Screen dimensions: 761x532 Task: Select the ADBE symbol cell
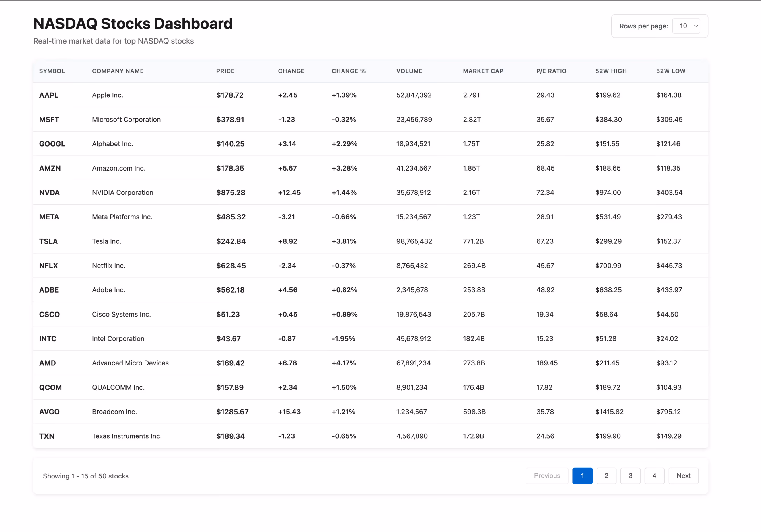click(x=49, y=290)
